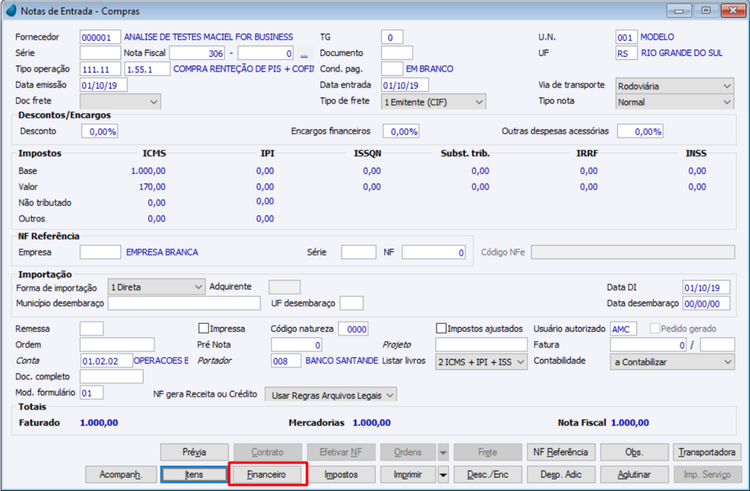Viewport: 750px width, 491px height.
Task: Click the Acompanh. button
Action: [x=121, y=475]
